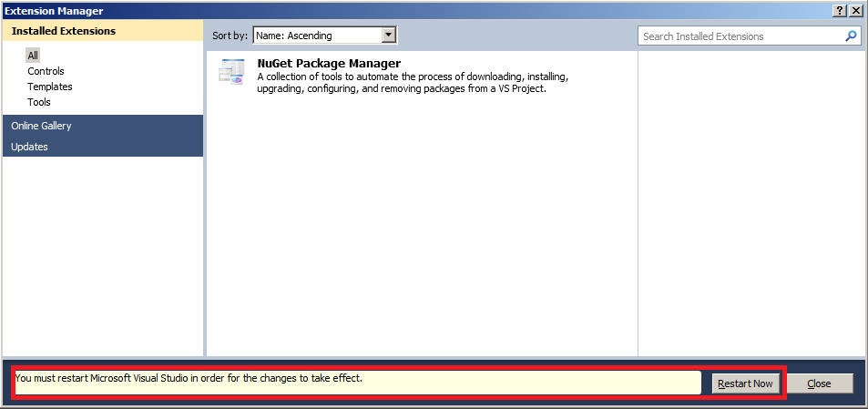This screenshot has width=868, height=409.
Task: Click the NuGet Package Manager extension icon
Action: [x=231, y=71]
